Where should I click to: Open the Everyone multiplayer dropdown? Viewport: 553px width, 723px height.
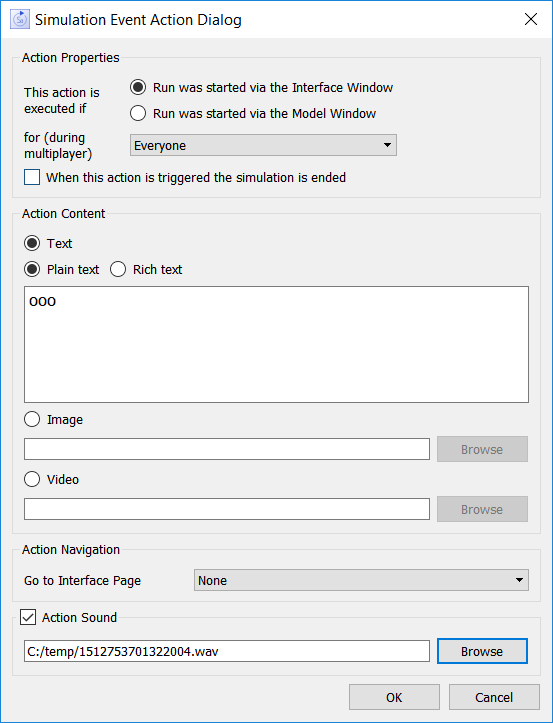pyautogui.click(x=263, y=145)
